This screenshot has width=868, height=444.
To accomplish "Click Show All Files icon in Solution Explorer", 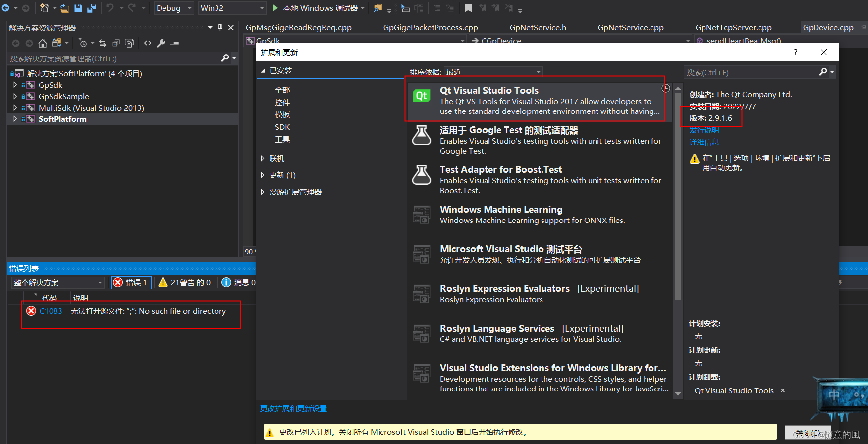I will 129,43.
